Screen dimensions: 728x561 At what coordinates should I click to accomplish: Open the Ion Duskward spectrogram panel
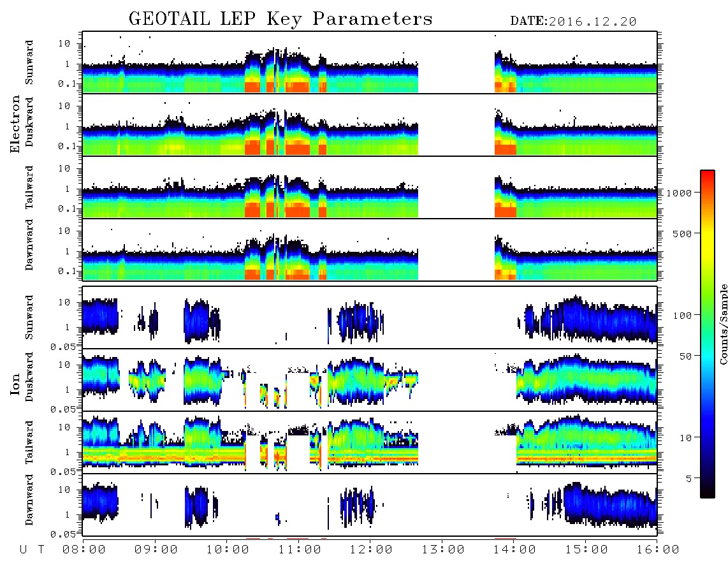[370, 379]
